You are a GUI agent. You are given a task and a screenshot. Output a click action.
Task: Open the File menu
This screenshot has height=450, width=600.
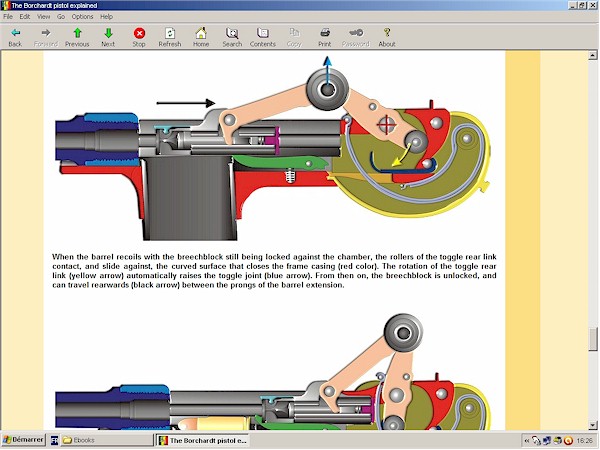pos(8,16)
